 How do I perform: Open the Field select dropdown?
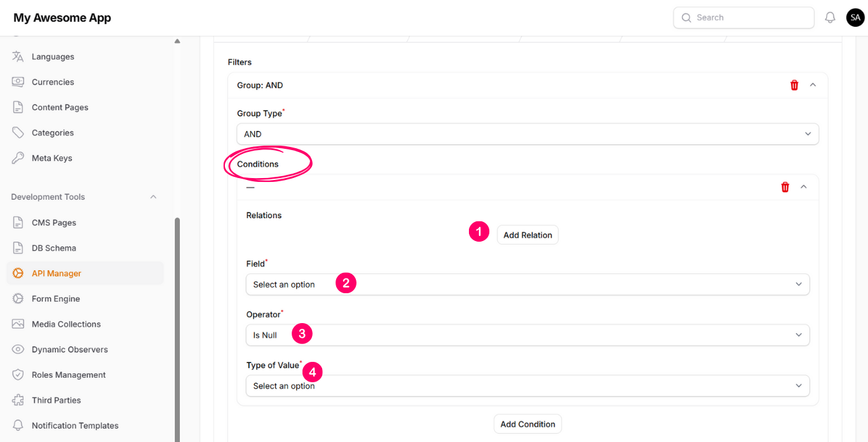point(527,284)
